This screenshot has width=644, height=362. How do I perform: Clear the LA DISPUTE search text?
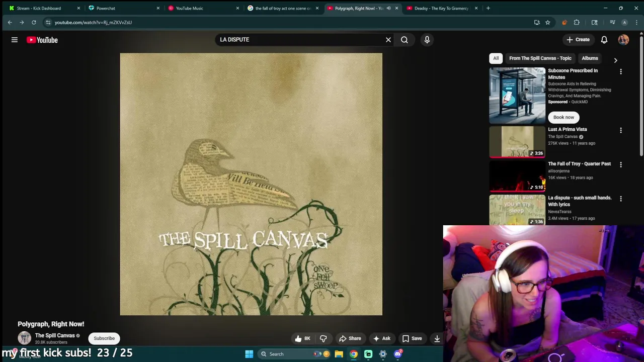[388, 40]
